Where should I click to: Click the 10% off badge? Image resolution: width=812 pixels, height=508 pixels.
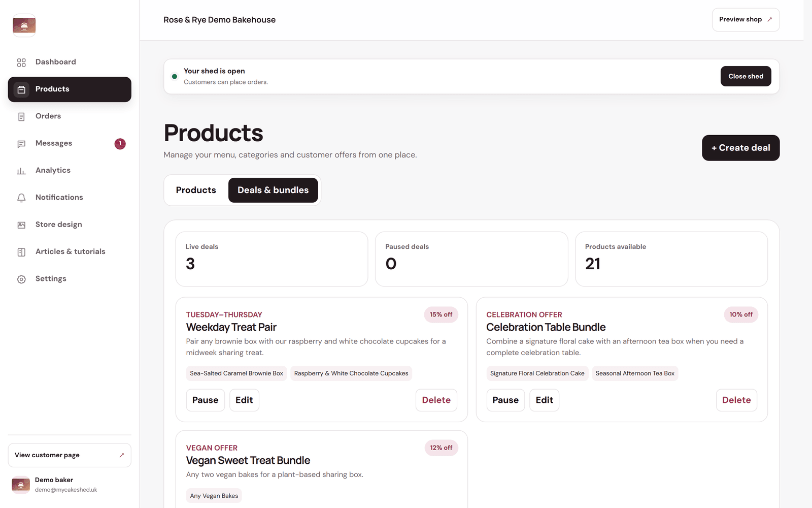741,314
